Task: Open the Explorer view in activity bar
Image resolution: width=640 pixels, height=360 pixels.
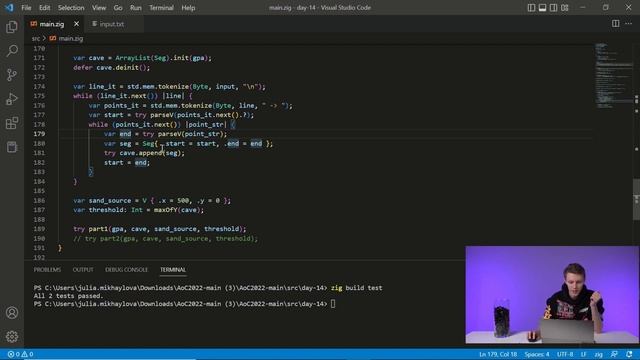Action: pos(12,27)
